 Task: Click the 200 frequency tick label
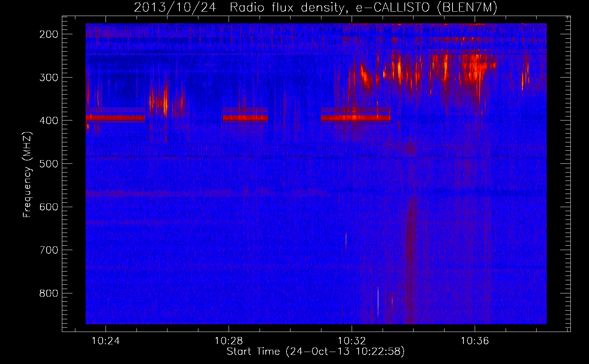pos(49,34)
